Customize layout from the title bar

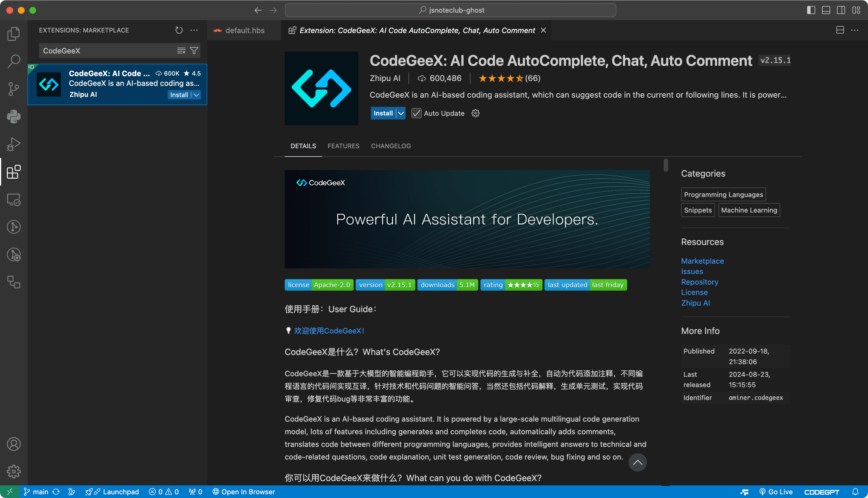pyautogui.click(x=856, y=10)
